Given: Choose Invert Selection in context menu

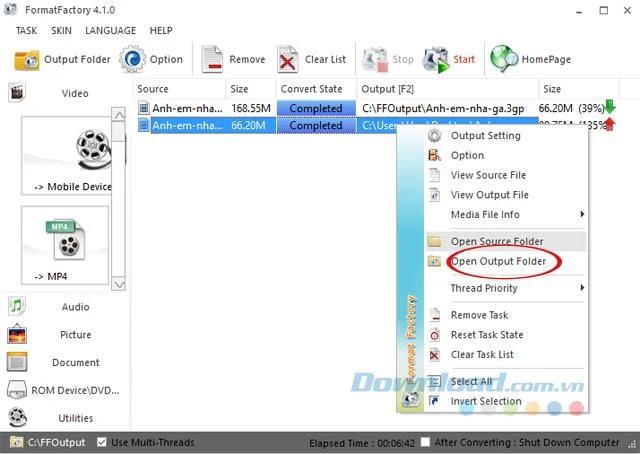Looking at the screenshot, I should 505,401.
